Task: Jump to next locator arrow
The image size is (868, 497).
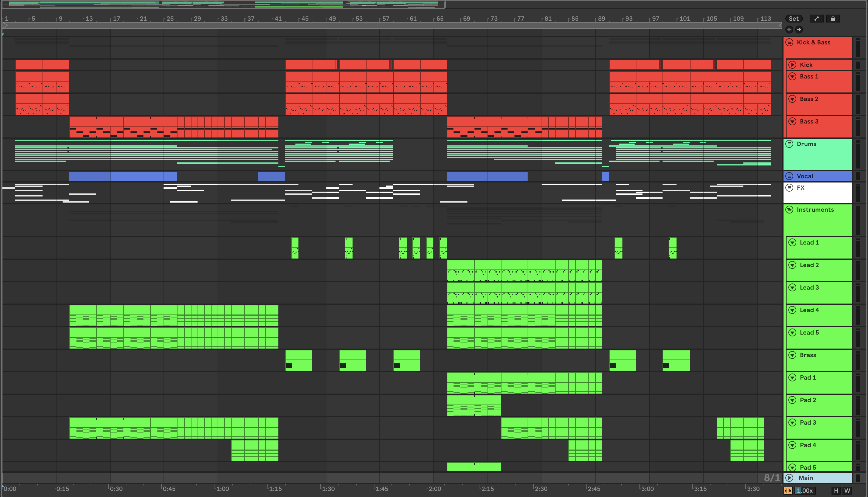Action: (799, 30)
